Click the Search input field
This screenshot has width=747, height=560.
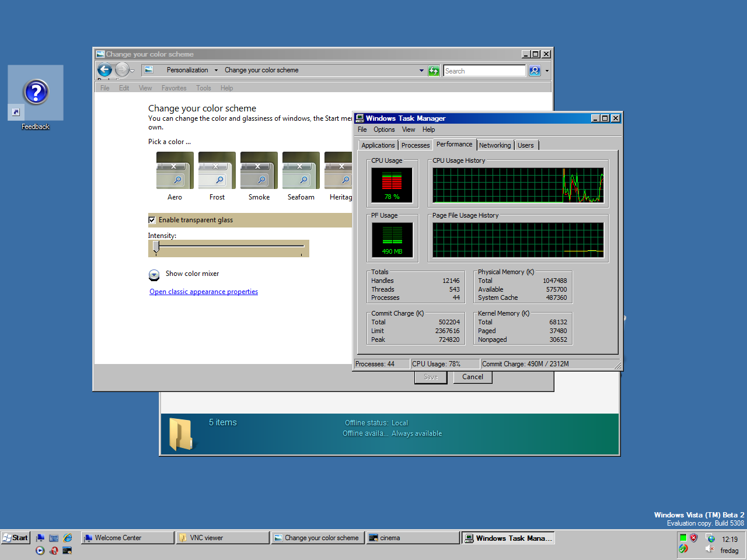(x=484, y=71)
